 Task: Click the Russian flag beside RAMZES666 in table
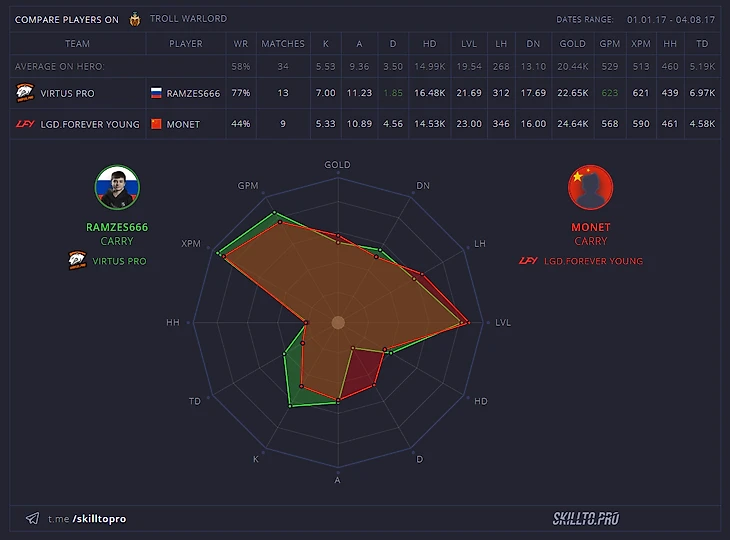(x=156, y=93)
